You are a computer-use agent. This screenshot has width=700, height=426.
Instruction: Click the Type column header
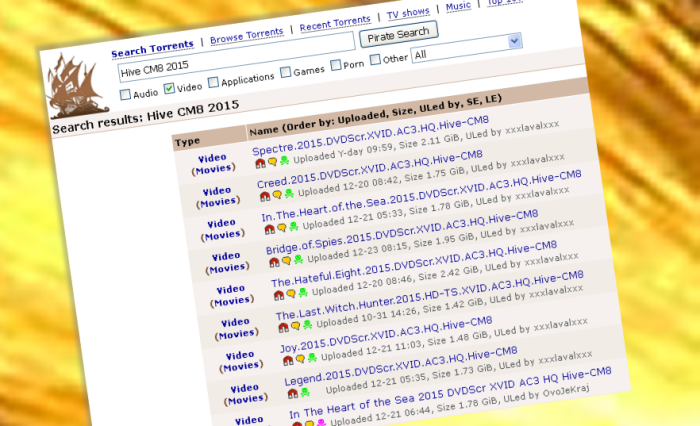(x=187, y=142)
